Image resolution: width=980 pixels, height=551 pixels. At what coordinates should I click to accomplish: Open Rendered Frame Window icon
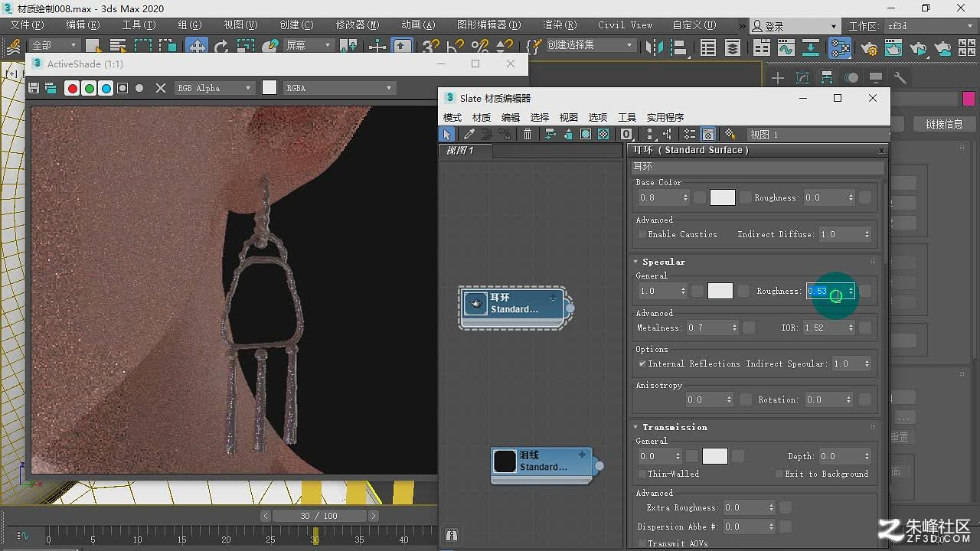pyautogui.click(x=893, y=48)
